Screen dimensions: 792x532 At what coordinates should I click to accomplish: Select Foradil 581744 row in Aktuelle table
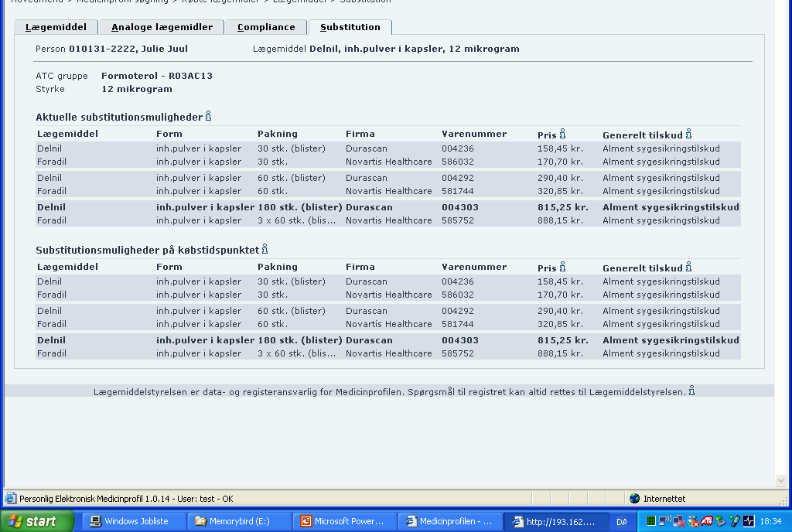click(388, 191)
